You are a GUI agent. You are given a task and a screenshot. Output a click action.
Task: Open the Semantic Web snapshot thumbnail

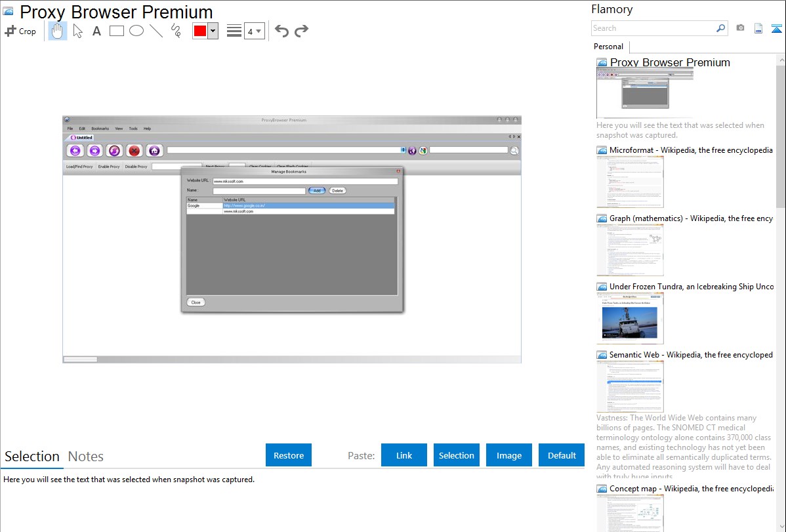[x=630, y=386]
